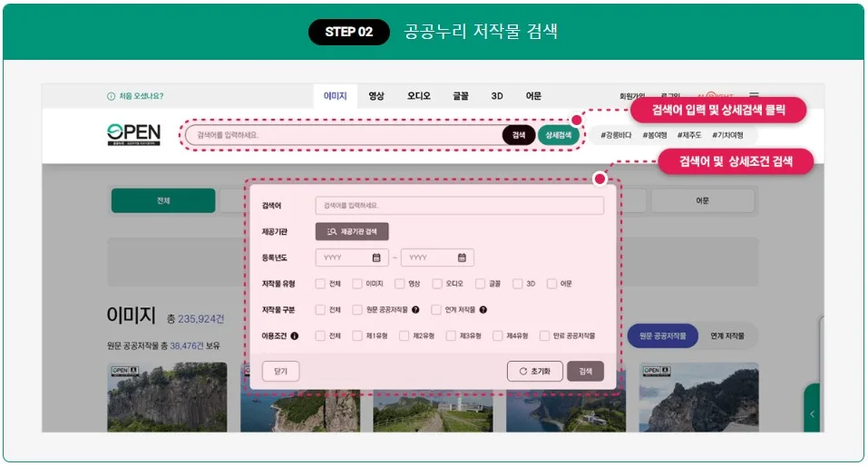Click black 검색 button in header search bar
Screen dimensions: 868x466
[x=519, y=135]
